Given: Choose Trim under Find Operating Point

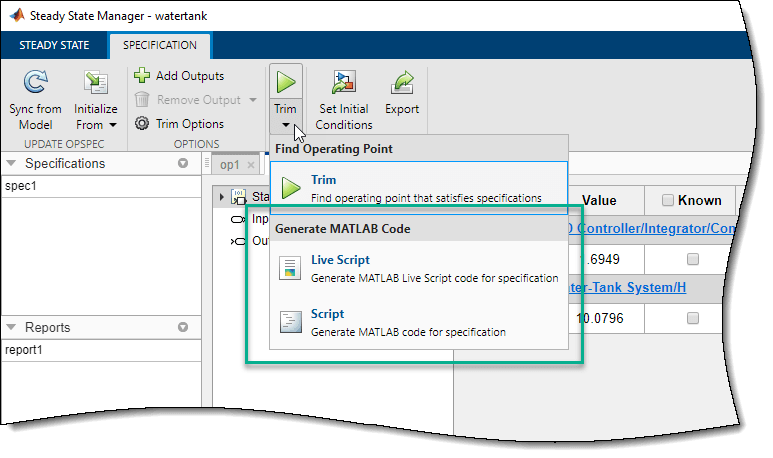Looking at the screenshot, I should 323,180.
